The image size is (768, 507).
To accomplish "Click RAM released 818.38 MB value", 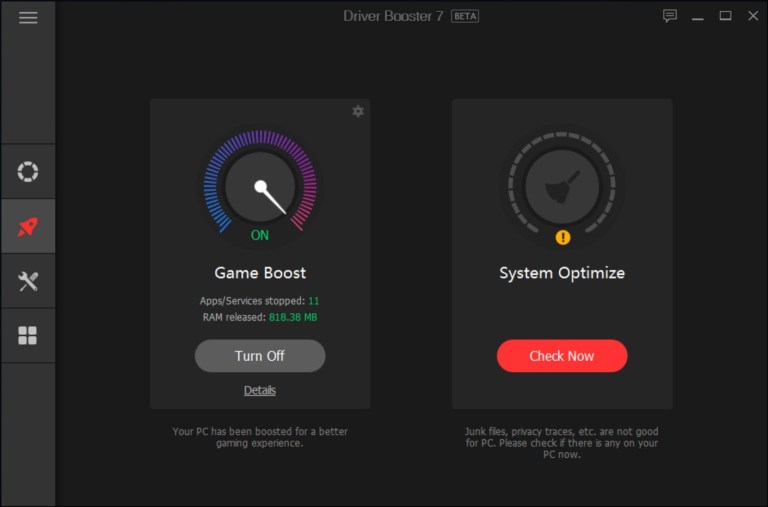I will [293, 317].
